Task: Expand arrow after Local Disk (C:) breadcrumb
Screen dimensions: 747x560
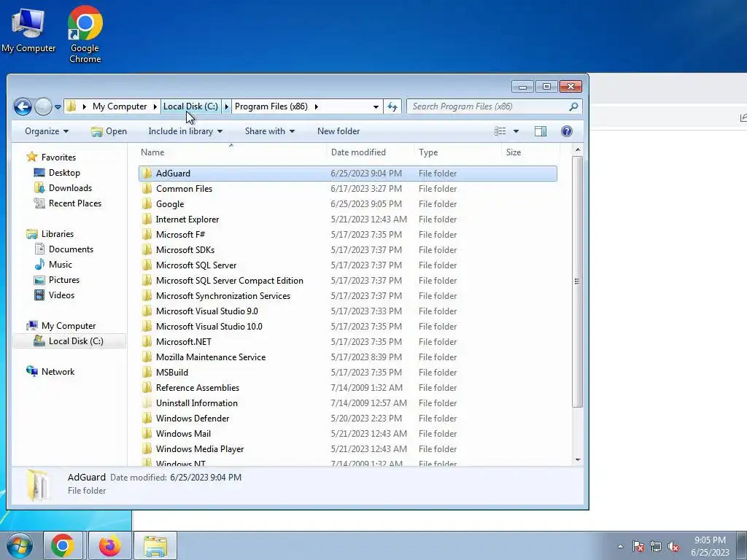Action: [227, 106]
